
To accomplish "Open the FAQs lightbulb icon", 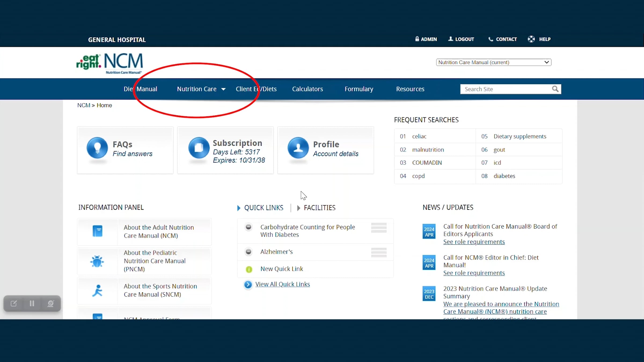I will [97, 148].
